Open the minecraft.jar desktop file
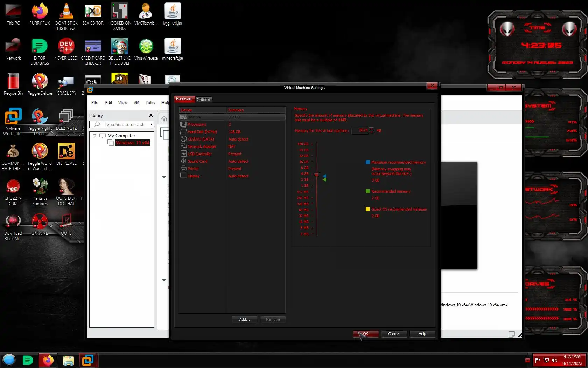 [173, 49]
